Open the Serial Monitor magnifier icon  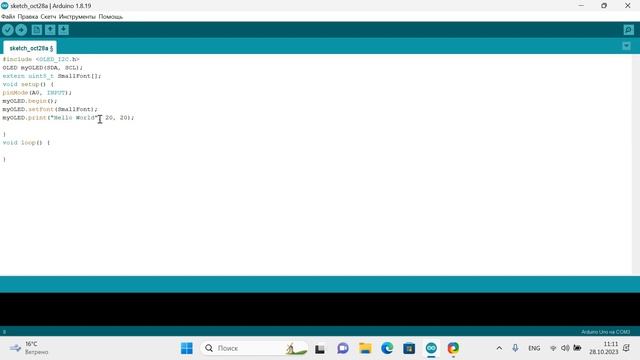click(629, 30)
